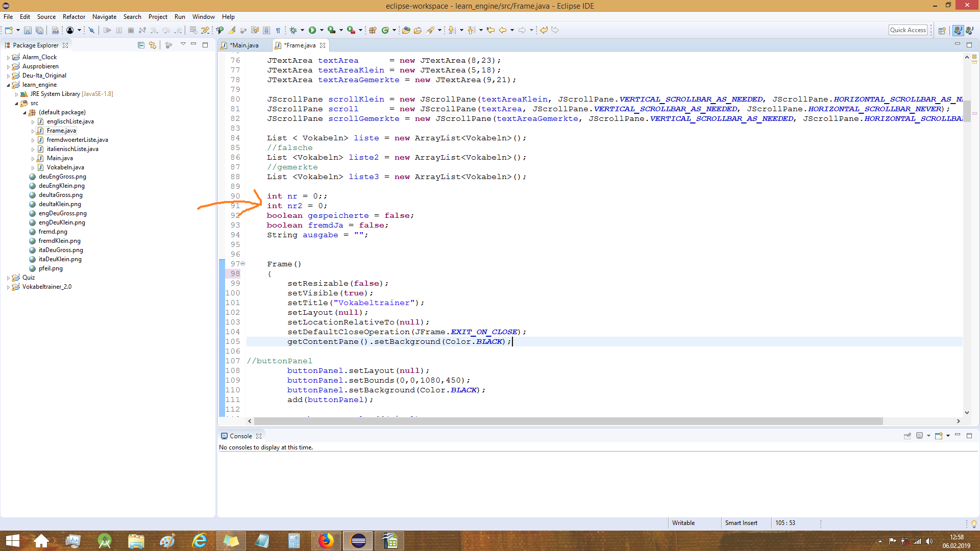Expand the Vokabeltrainer_2.0 project

click(8, 286)
